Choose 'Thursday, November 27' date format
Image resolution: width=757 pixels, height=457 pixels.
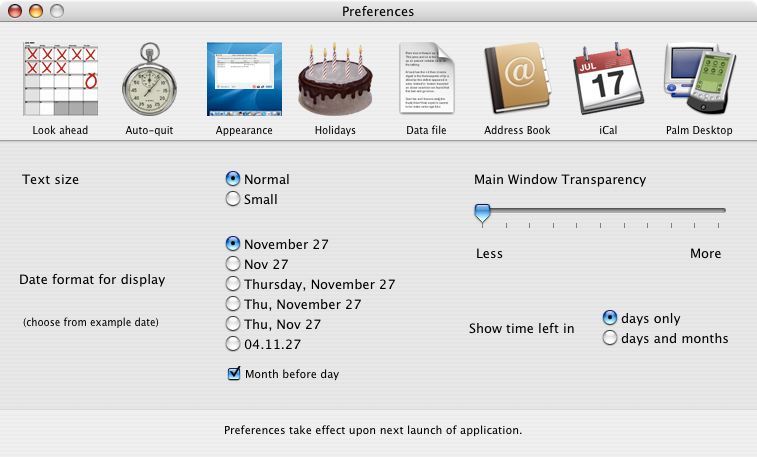pyautogui.click(x=233, y=284)
